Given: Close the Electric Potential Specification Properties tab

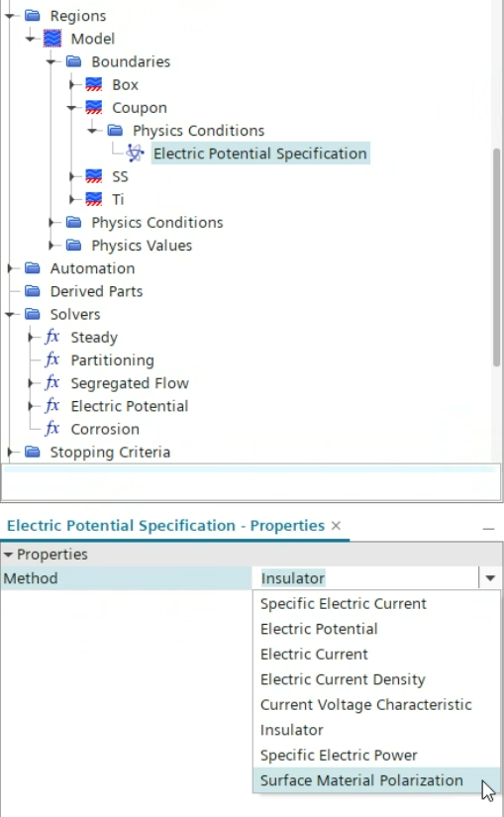Looking at the screenshot, I should pos(337,525).
